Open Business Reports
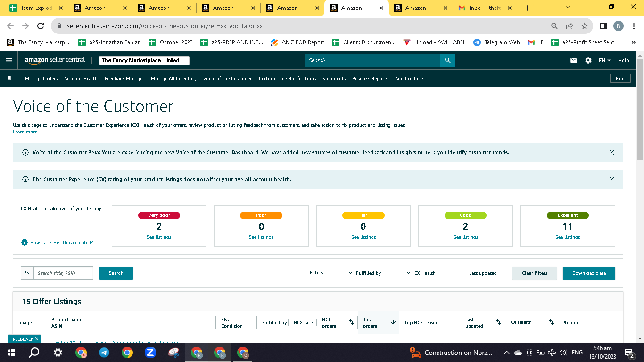The image size is (644, 362). [370, 79]
